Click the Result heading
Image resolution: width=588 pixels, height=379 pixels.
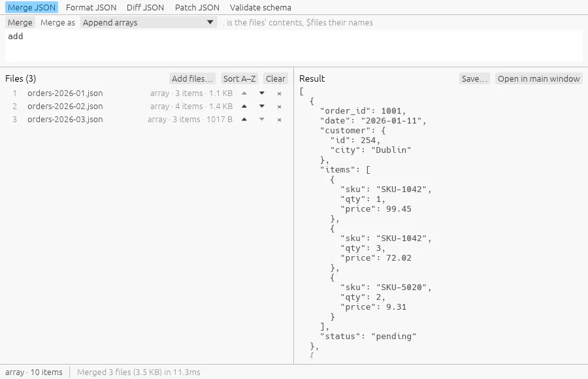[312, 79]
